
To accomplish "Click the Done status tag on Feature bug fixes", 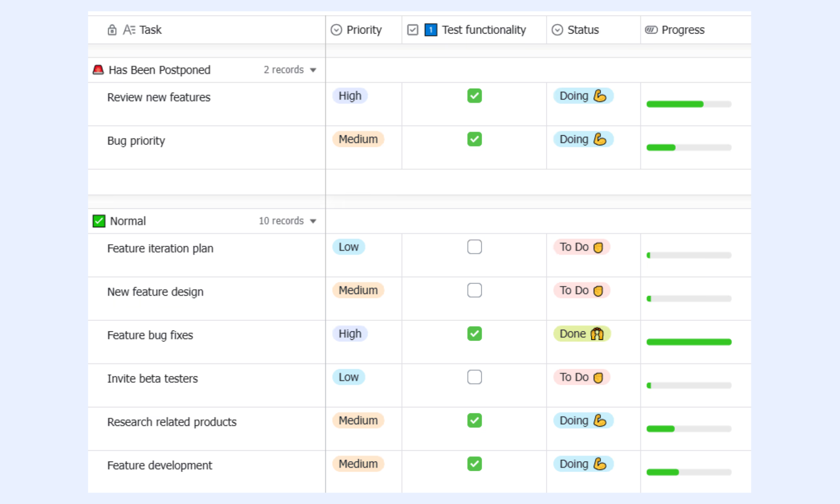I will click(582, 334).
